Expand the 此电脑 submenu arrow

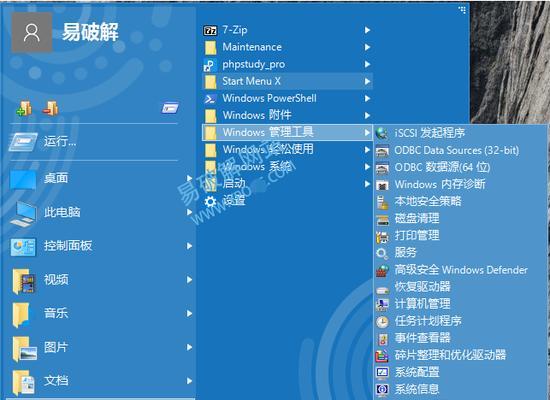[189, 212]
